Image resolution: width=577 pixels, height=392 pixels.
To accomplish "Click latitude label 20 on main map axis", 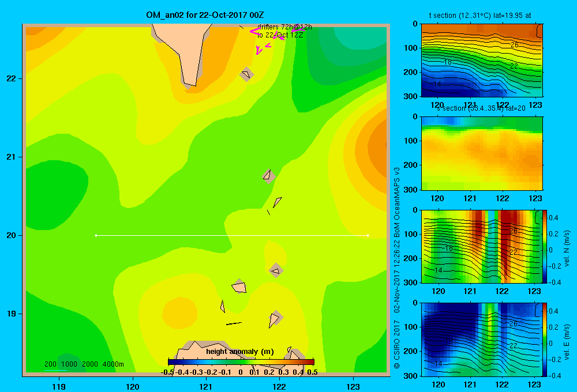I will 12,235.
